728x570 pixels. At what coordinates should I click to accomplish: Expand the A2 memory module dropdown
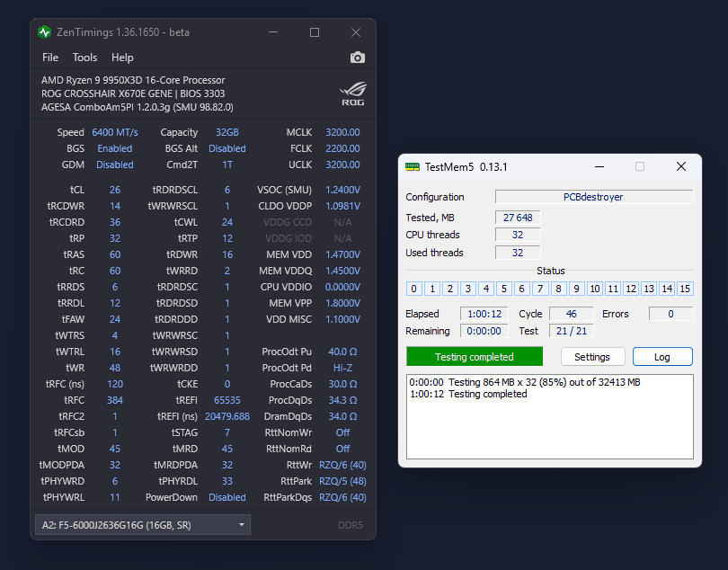pyautogui.click(x=143, y=525)
